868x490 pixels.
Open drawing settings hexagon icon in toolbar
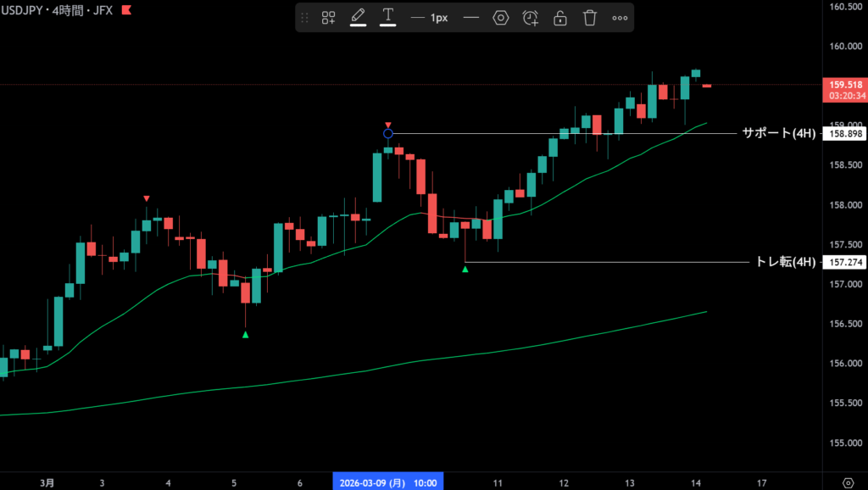500,18
